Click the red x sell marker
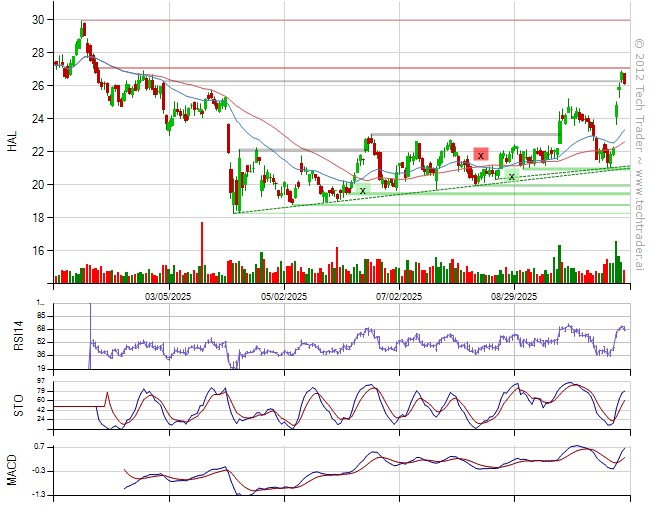 click(481, 155)
